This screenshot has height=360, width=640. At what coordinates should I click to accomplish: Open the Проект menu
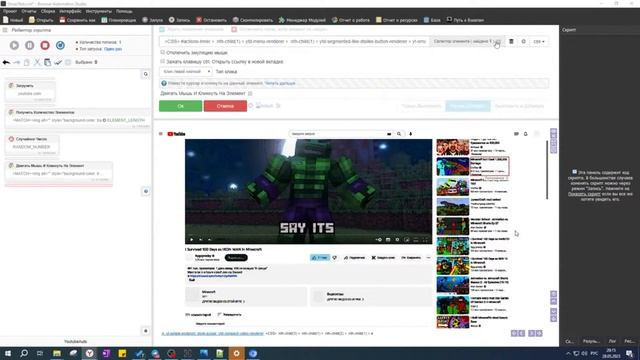[x=10, y=11]
